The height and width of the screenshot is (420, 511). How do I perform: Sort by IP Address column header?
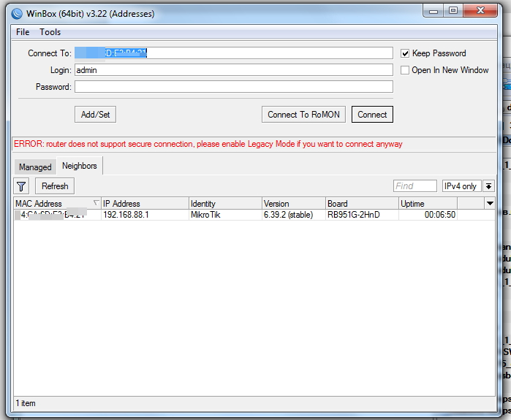[x=145, y=204]
